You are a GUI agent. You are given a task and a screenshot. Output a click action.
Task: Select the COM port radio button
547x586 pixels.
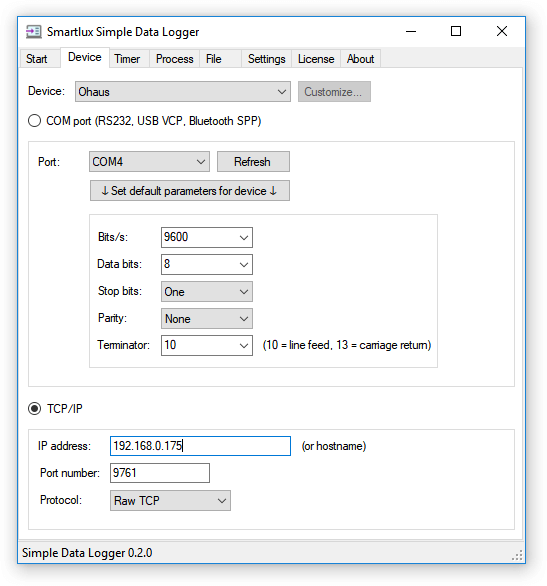click(x=34, y=121)
